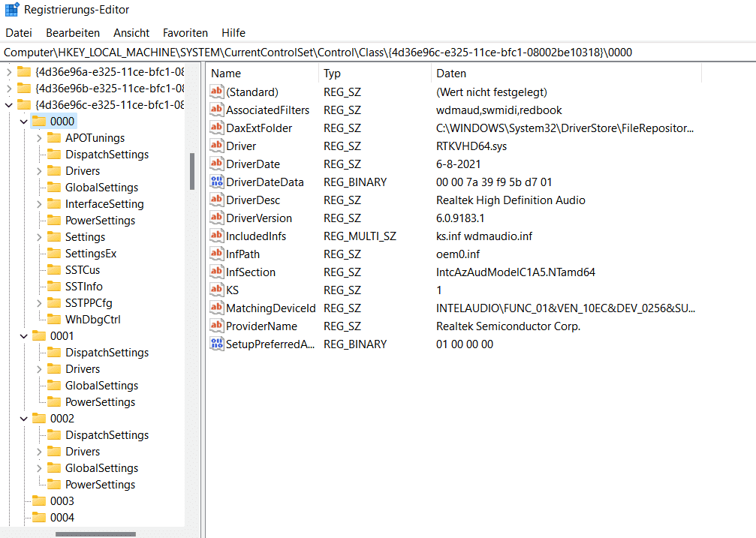Screen dimensions: 756x538
Task: Collapse the 0000 key node
Action: 23,122
